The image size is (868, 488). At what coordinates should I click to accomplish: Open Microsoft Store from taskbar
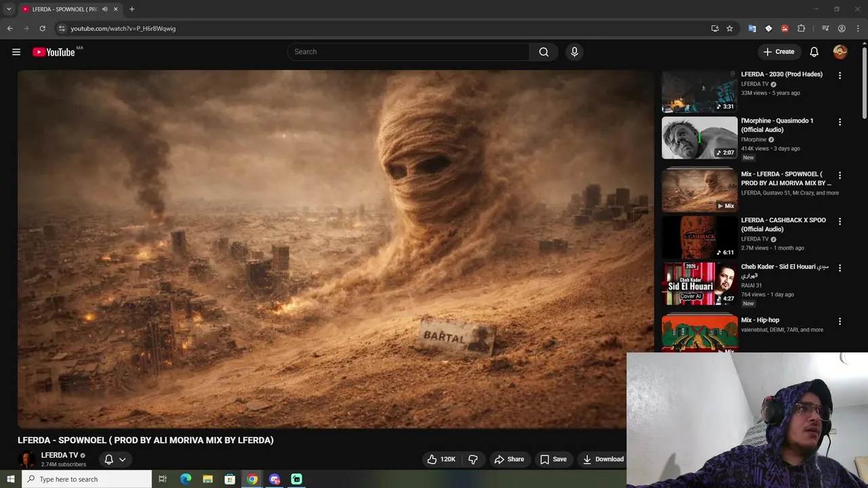[230, 479]
